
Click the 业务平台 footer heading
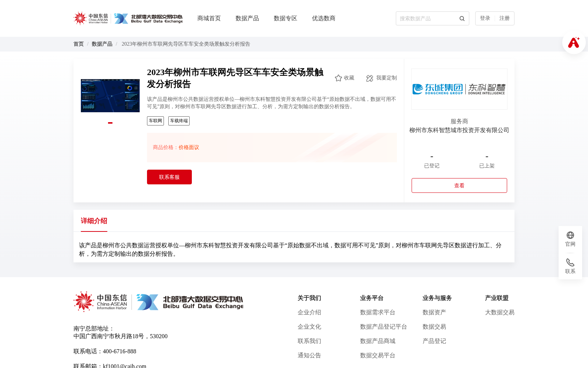[372, 298]
